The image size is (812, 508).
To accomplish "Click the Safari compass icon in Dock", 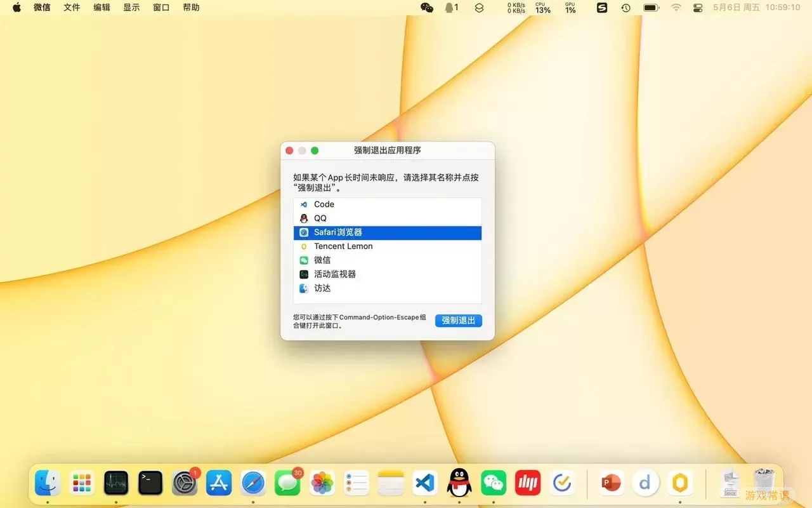I will 253,483.
